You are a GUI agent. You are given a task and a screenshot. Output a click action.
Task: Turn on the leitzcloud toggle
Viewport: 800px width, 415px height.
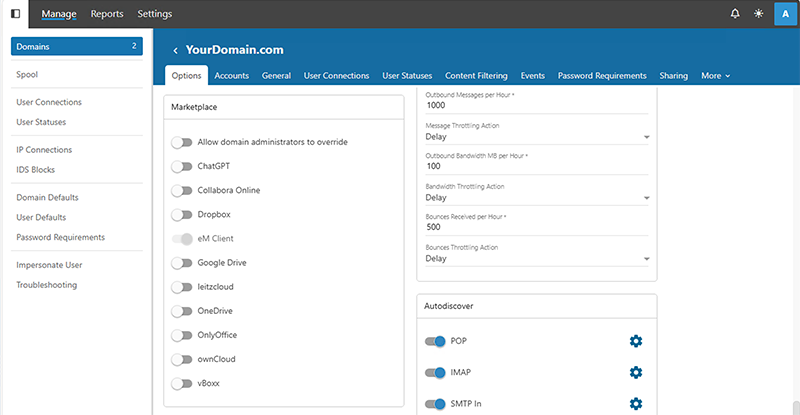click(182, 287)
